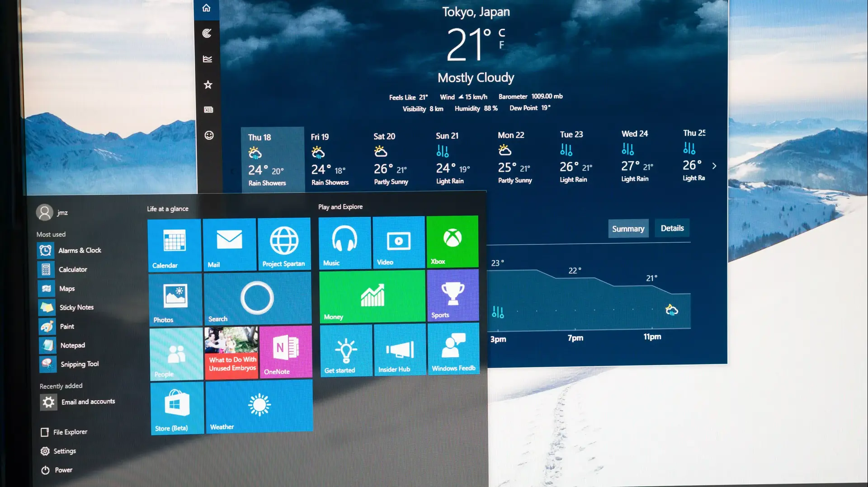Open Email and accounts settings entry

tap(78, 402)
